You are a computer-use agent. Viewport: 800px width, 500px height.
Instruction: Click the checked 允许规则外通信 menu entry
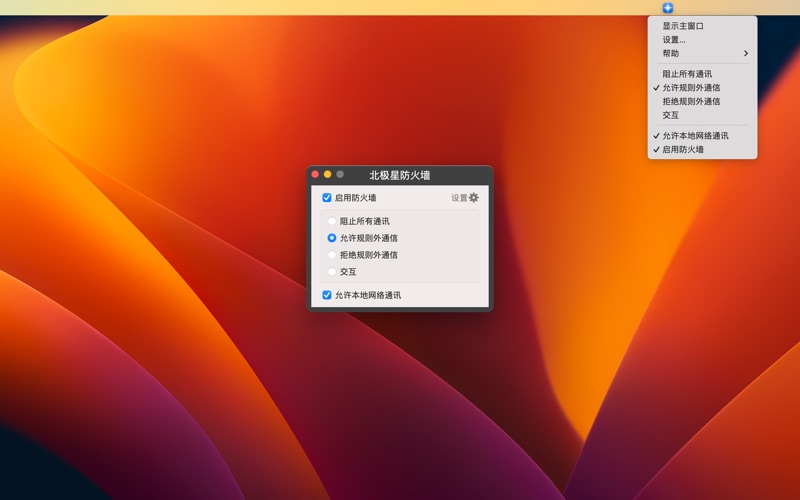tap(690, 88)
